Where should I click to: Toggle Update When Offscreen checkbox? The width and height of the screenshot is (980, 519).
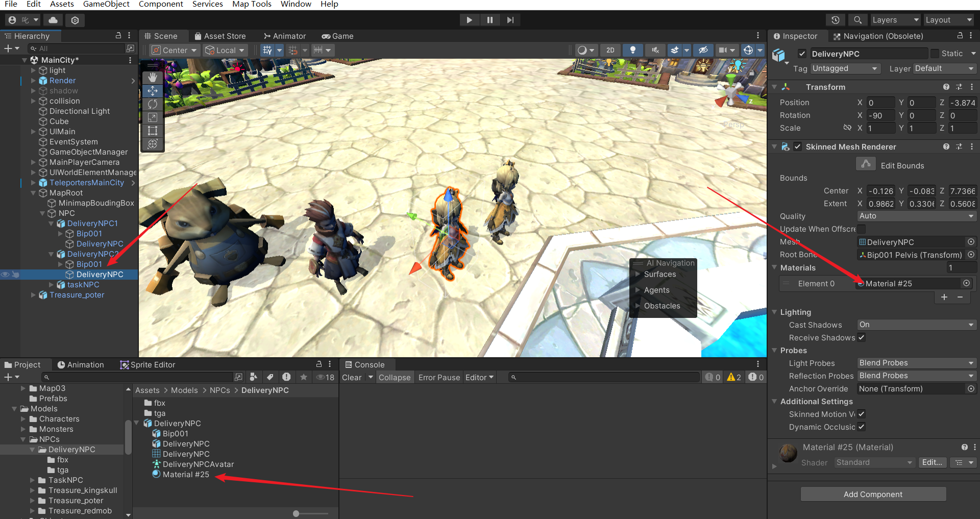pyautogui.click(x=862, y=229)
